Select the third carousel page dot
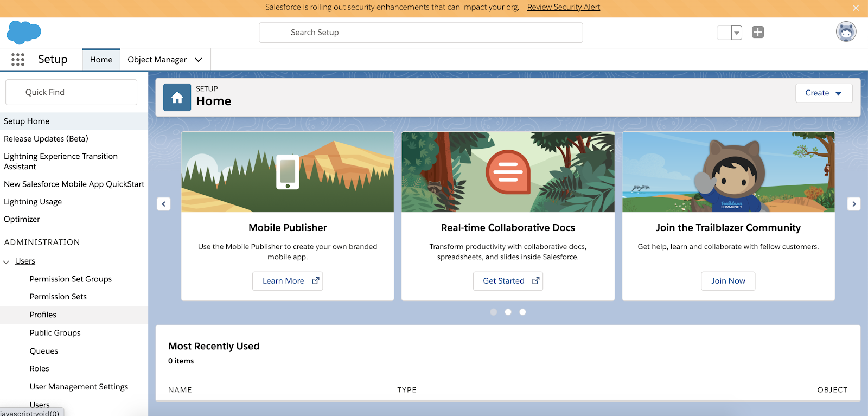Viewport: 868px width, 416px height. tap(522, 312)
